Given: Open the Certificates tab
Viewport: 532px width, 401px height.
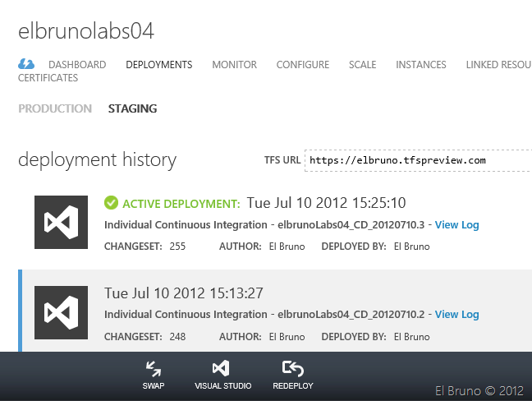Looking at the screenshot, I should [x=48, y=78].
